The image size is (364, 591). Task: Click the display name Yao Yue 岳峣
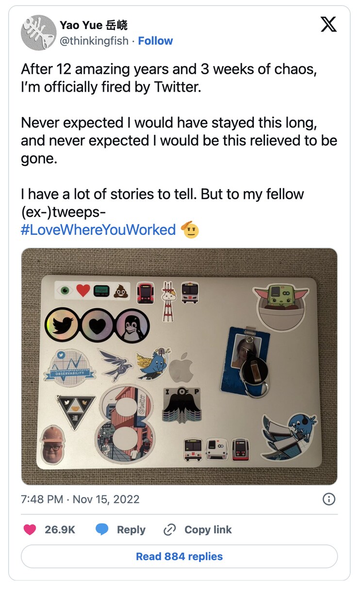(94, 25)
